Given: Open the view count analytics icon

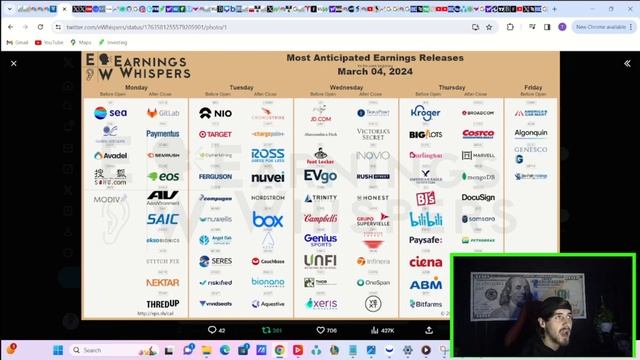Looking at the screenshot, I should [375, 330].
